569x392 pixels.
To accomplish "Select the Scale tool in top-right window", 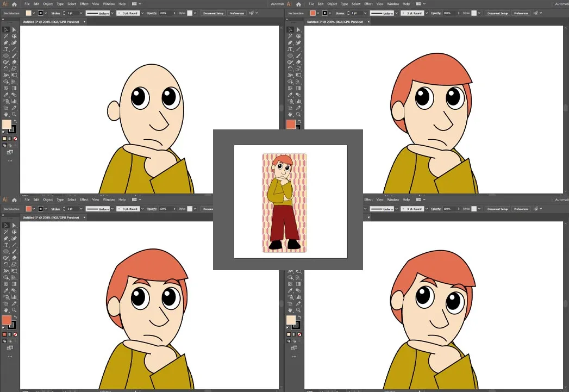I will click(x=298, y=69).
